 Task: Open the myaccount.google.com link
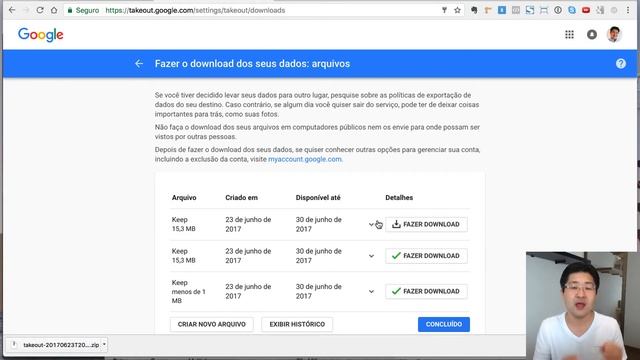305,159
